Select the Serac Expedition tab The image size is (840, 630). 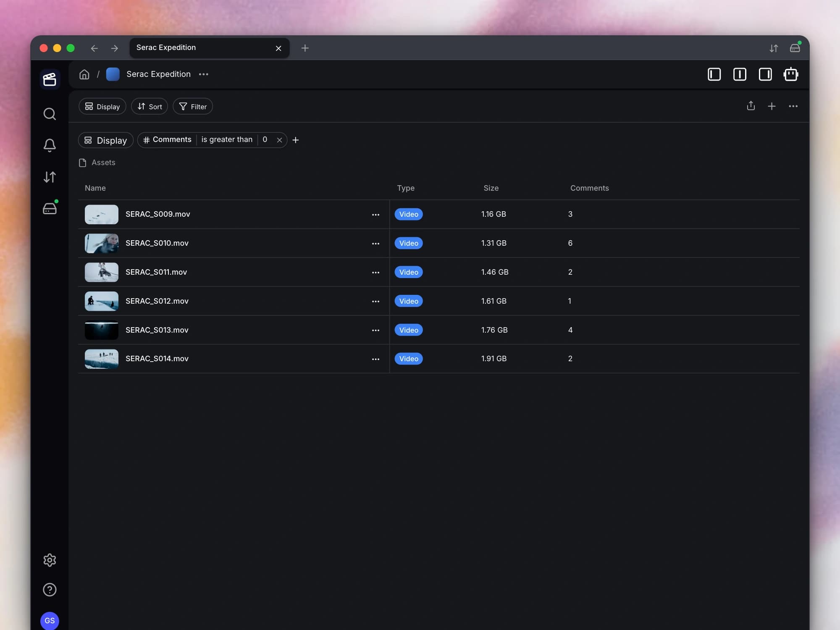[x=209, y=48]
